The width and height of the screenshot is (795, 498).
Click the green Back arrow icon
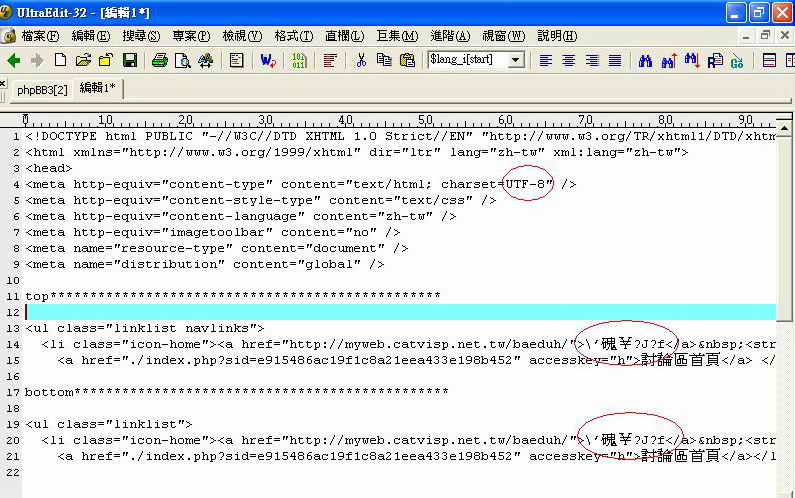(x=14, y=61)
